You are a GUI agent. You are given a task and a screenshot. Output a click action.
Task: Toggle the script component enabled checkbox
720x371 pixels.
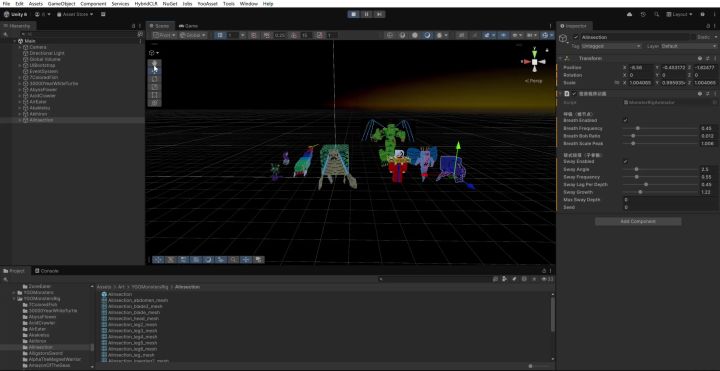coord(574,94)
